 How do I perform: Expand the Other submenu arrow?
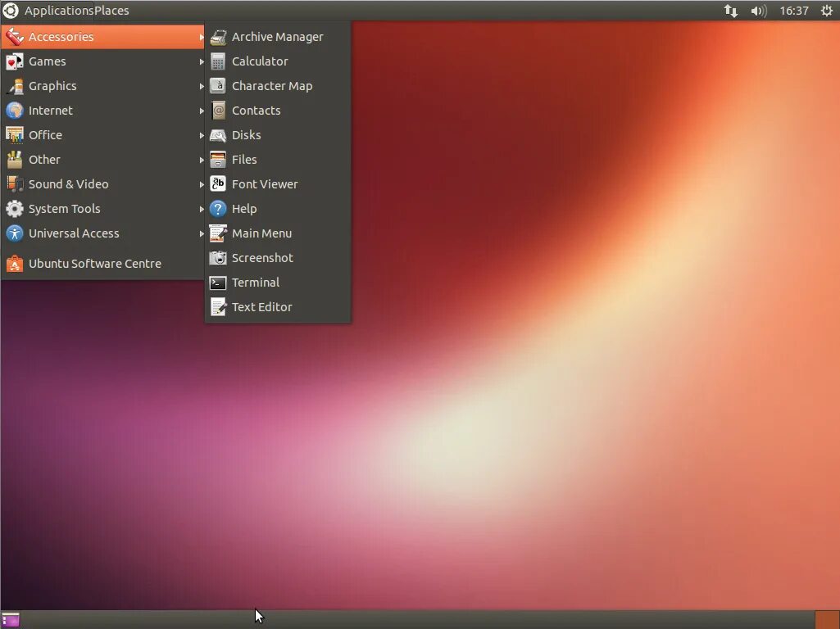(x=202, y=160)
